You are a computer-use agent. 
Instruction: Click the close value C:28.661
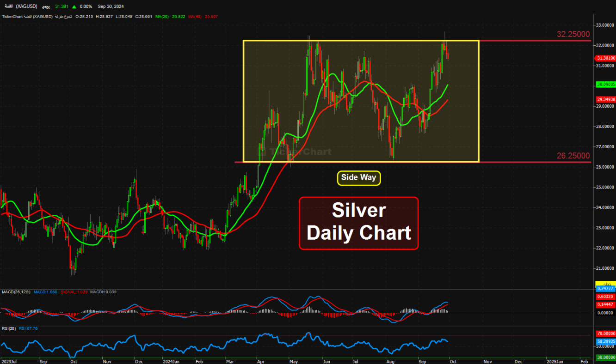click(x=145, y=17)
